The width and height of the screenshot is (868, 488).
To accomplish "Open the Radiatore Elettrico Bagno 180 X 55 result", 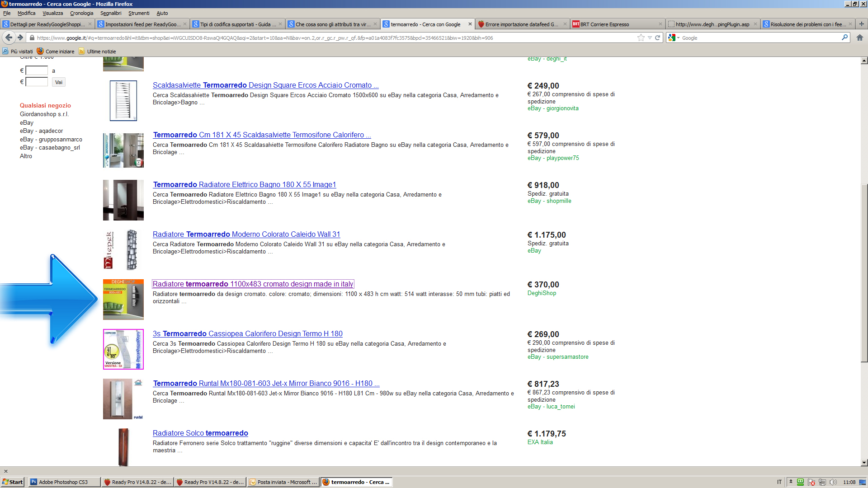I will click(245, 184).
